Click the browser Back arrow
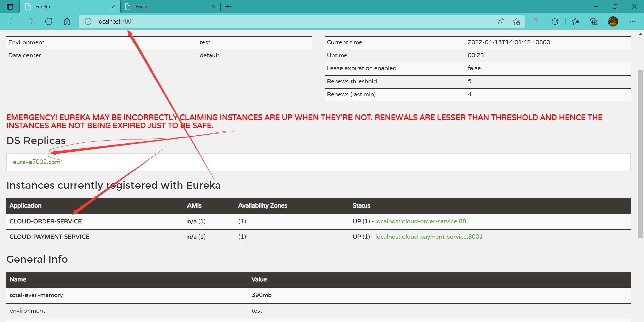The height and width of the screenshot is (322, 644). coord(12,21)
